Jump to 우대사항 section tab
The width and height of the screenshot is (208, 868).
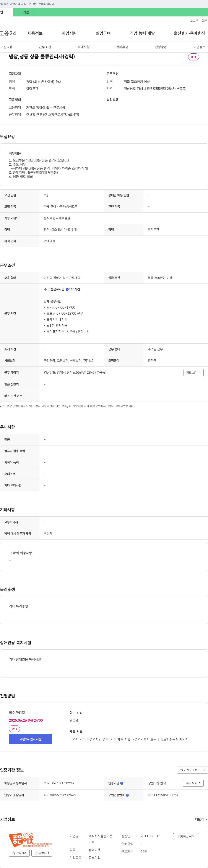point(83,47)
